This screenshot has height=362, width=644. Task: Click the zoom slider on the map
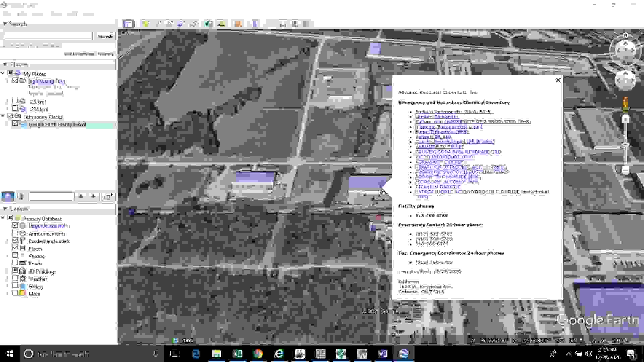[x=625, y=146]
